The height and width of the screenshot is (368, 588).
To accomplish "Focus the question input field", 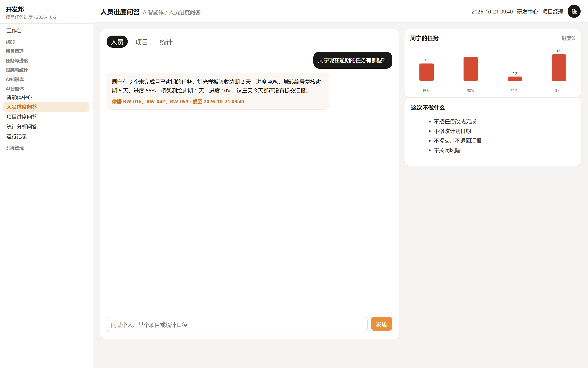I will tap(237, 325).
